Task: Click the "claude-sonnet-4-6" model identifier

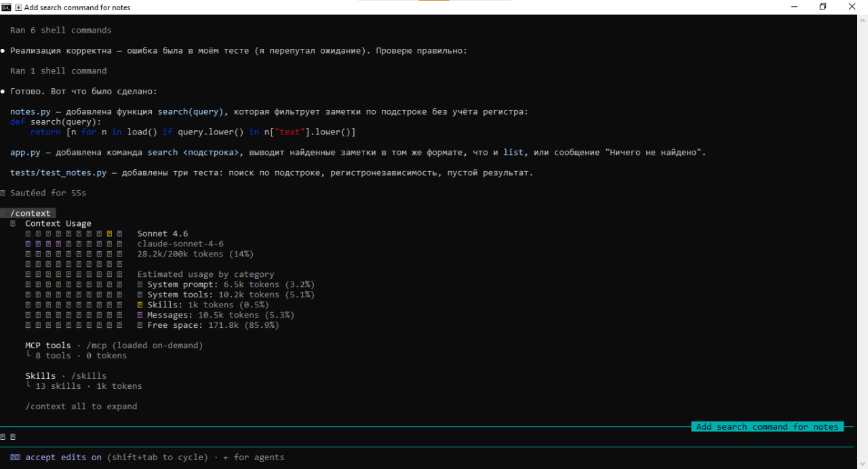Action: 180,244
